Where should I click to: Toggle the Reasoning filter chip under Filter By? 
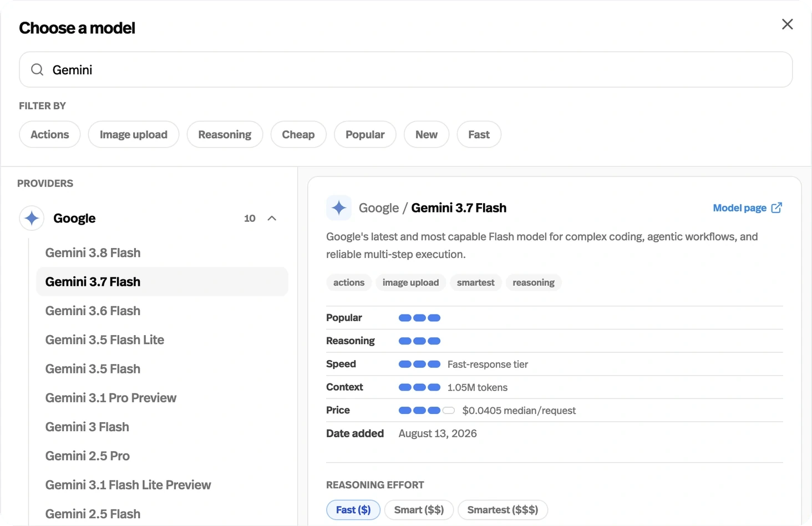click(225, 134)
